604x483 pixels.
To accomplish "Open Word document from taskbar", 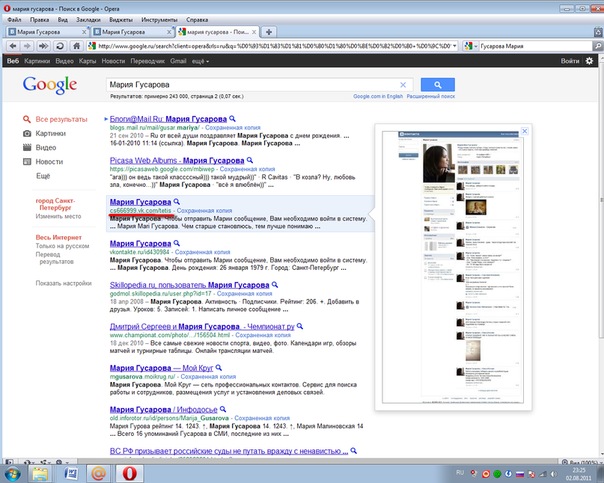I will 70,474.
